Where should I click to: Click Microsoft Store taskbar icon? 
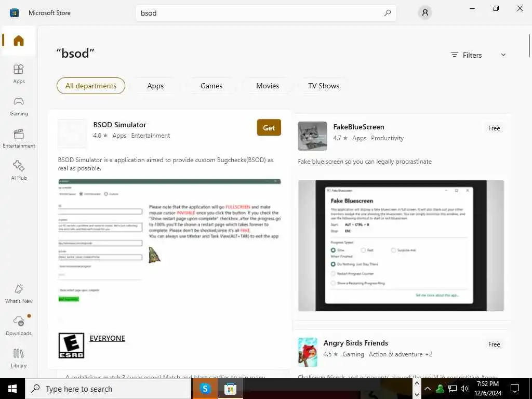click(230, 389)
